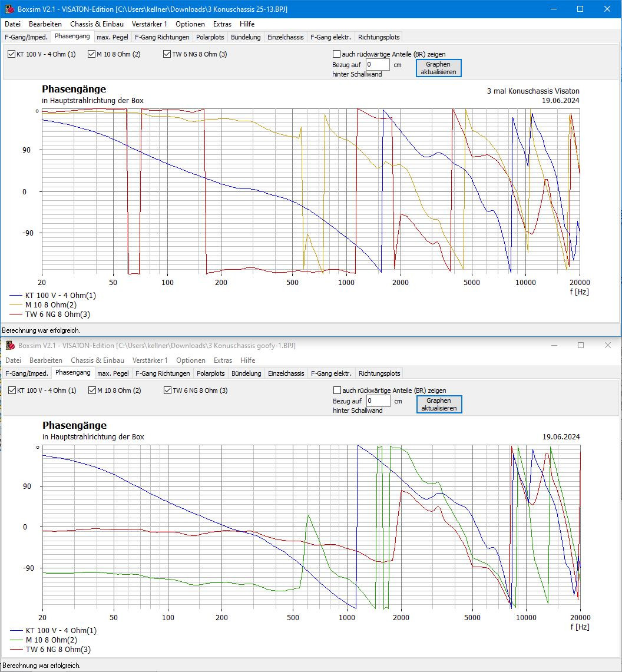Open Polarplots tab in top window
This screenshot has width=622, height=672.
coord(210,37)
